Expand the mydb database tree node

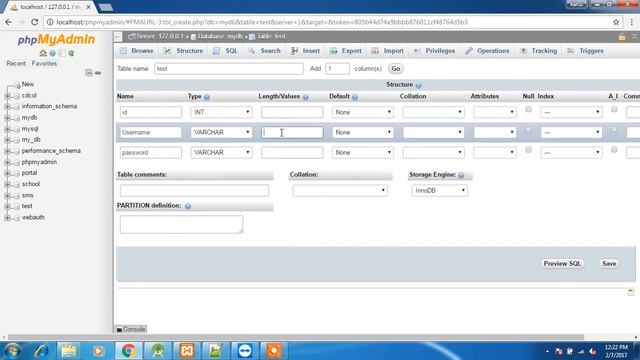(x=7, y=118)
